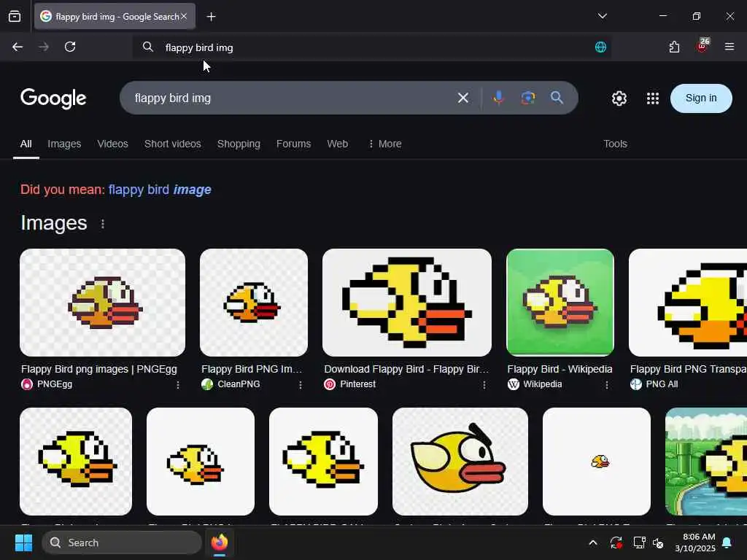Open Google Lens image search

tap(528, 98)
